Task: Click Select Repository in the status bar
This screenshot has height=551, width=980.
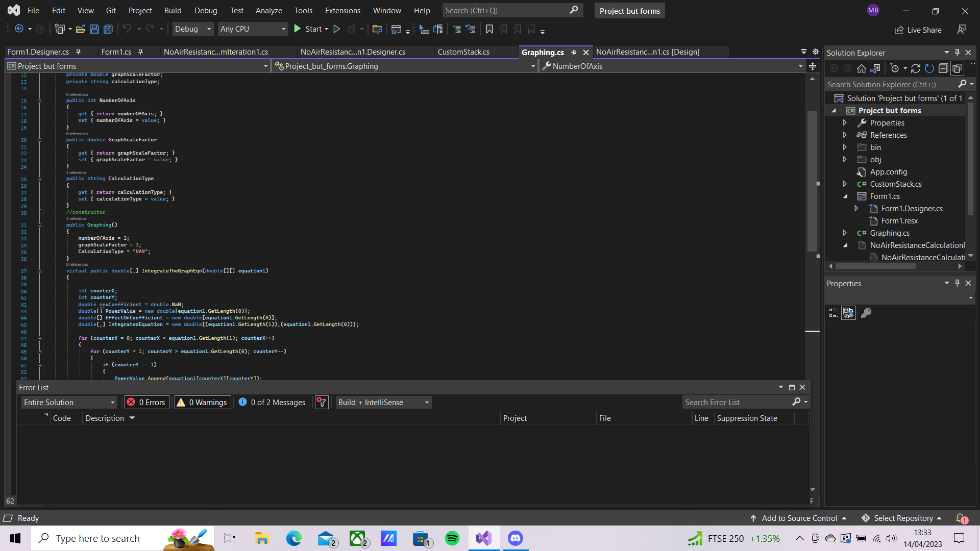Action: pyautogui.click(x=901, y=518)
